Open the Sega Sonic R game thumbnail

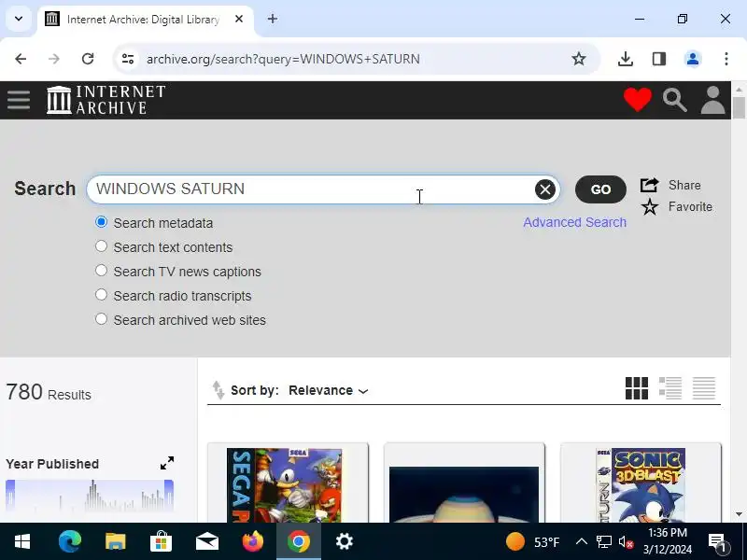tap(288, 483)
